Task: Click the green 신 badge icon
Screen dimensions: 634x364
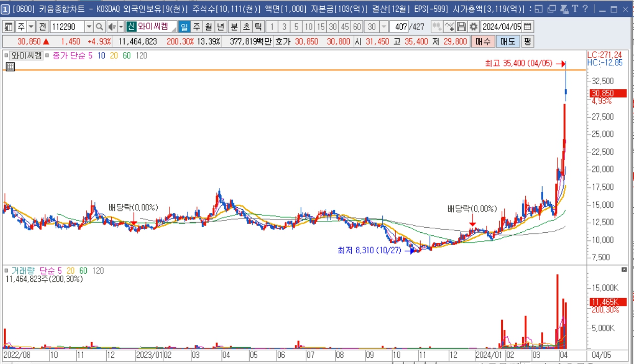Action: [x=131, y=27]
